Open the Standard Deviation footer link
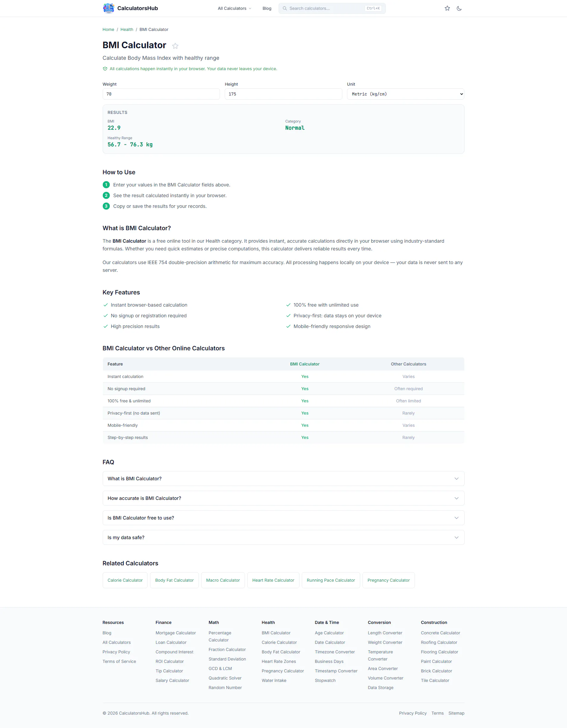 [227, 659]
